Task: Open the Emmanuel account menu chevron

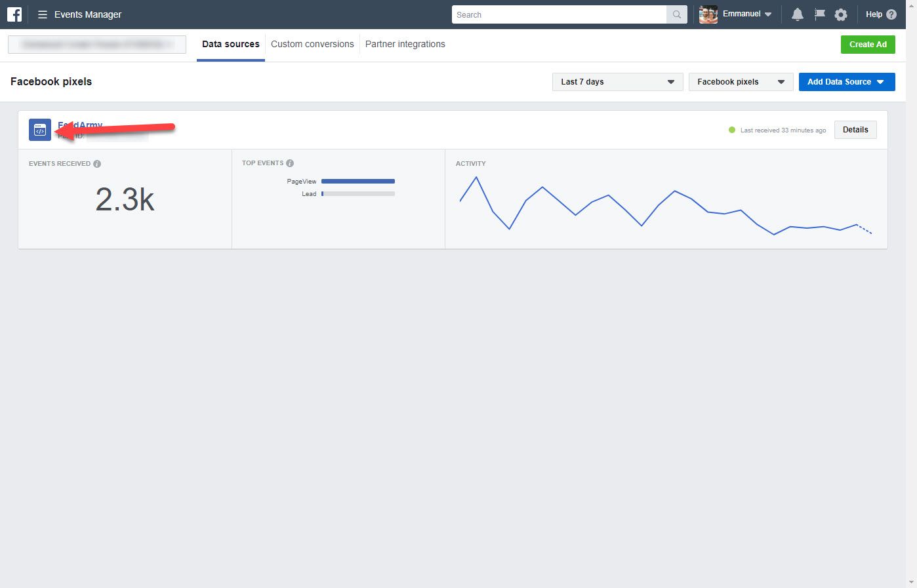Action: coord(768,14)
